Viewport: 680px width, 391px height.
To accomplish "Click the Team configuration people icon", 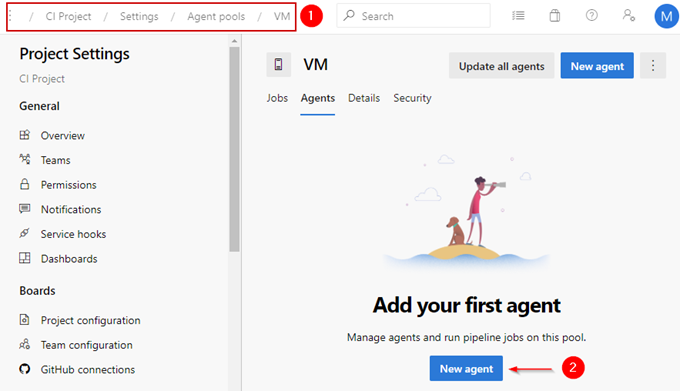I will tap(25, 344).
